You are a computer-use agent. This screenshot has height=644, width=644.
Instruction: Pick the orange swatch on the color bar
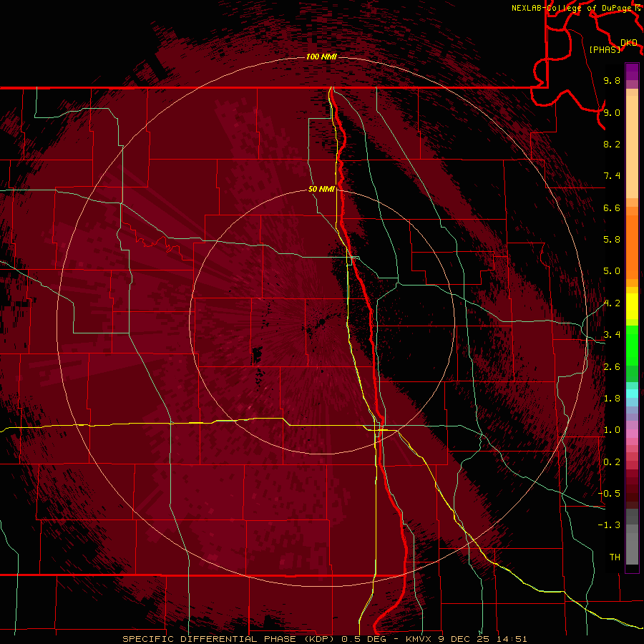pyautogui.click(x=632, y=246)
